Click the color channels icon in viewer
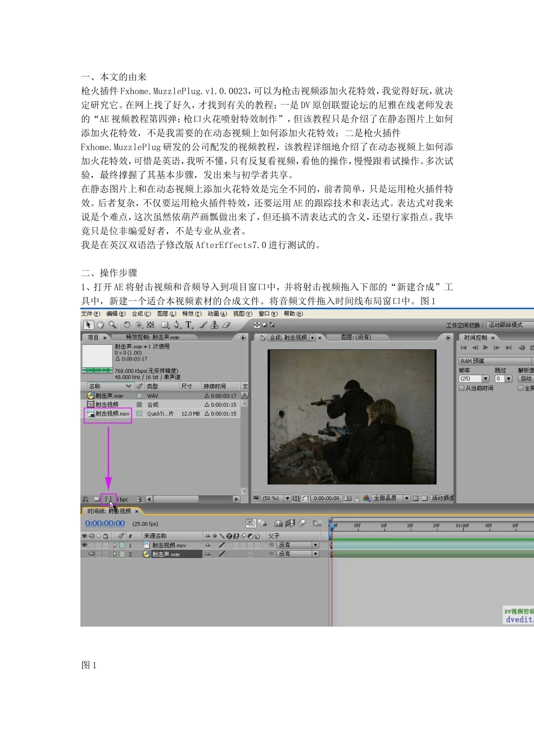Viewport: 534px width, 756px height. (366, 498)
